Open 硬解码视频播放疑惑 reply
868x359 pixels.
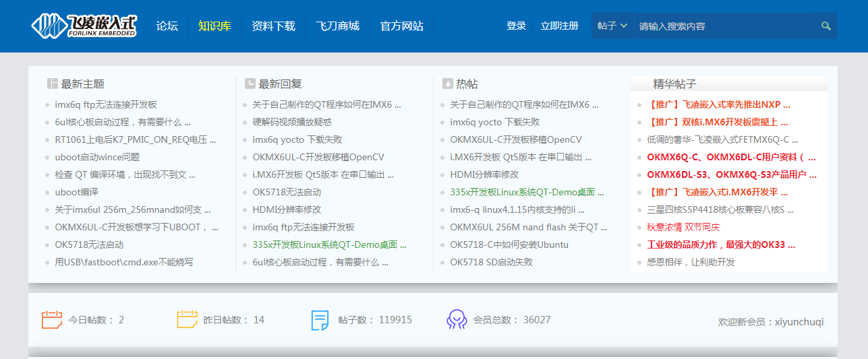coord(292,122)
